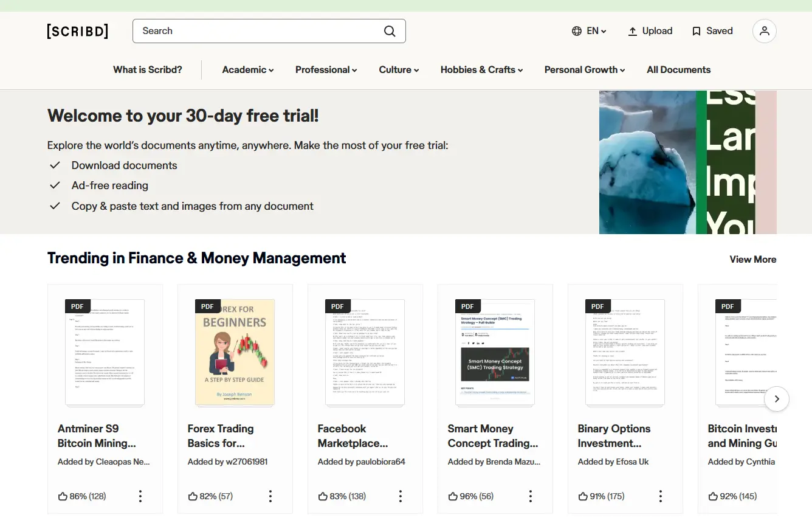Click the Upload arrow icon
The image size is (812, 526).
pos(633,31)
